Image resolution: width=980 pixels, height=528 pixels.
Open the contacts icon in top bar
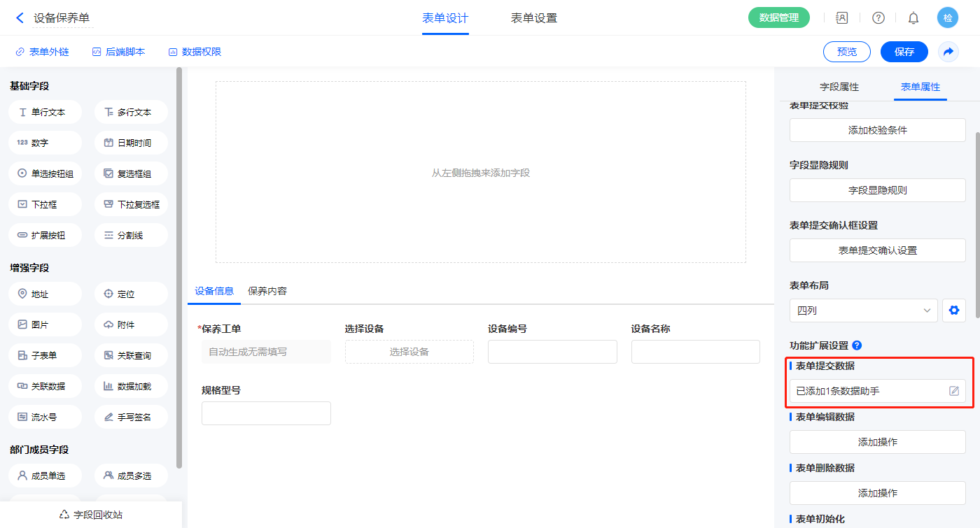(842, 18)
